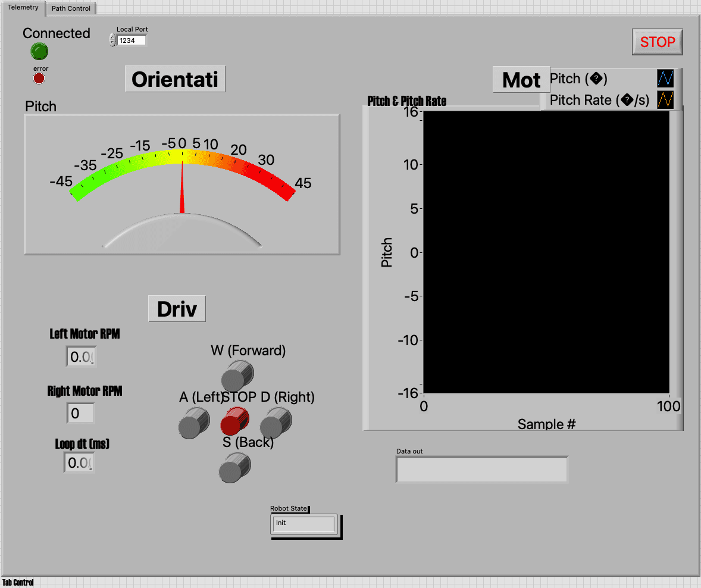Open the Robot State Init selector

[x=303, y=524]
